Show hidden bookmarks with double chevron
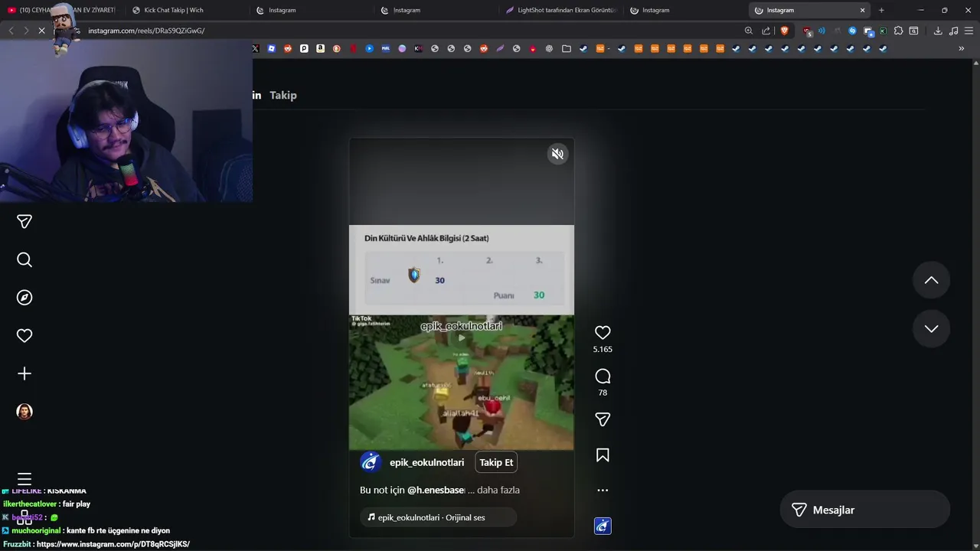This screenshot has width=980, height=551. [x=962, y=48]
